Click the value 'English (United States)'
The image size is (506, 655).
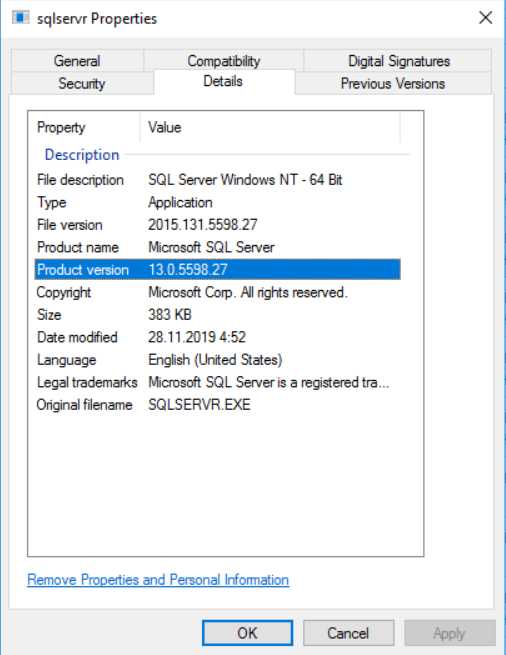(x=215, y=360)
